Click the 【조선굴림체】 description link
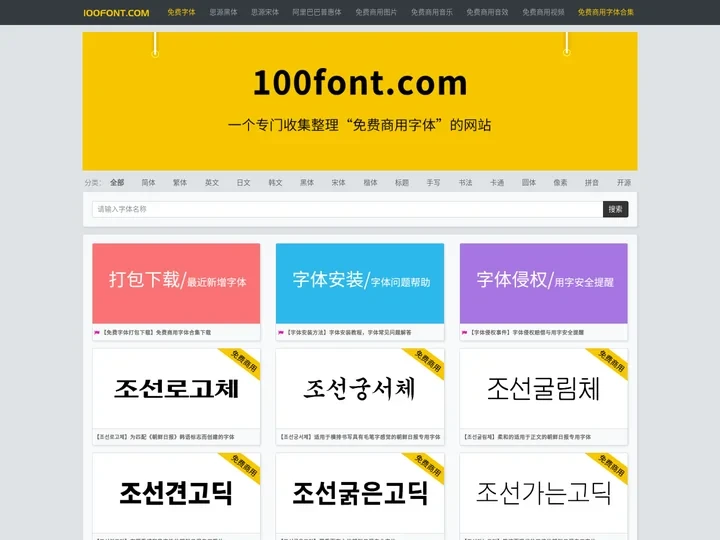Image resolution: width=720 pixels, height=540 pixels. tap(527, 437)
